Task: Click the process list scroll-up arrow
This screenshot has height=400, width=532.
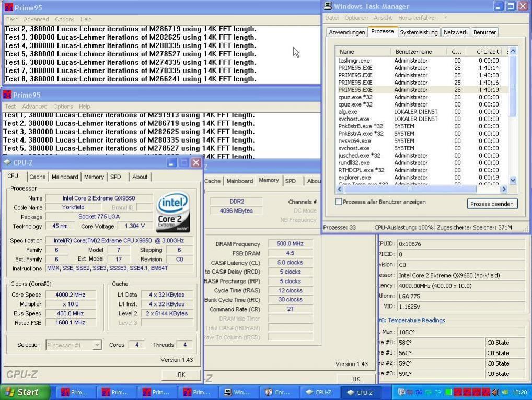Action: coord(513,51)
